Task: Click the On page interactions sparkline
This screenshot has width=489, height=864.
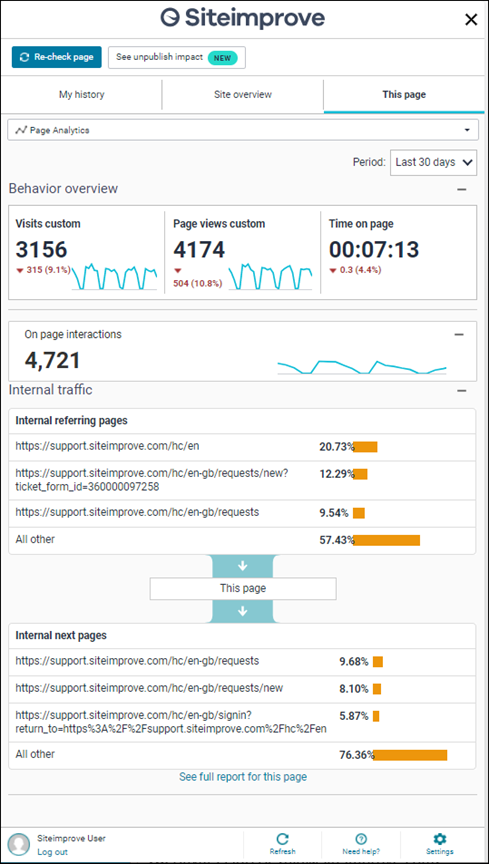Action: click(x=362, y=368)
